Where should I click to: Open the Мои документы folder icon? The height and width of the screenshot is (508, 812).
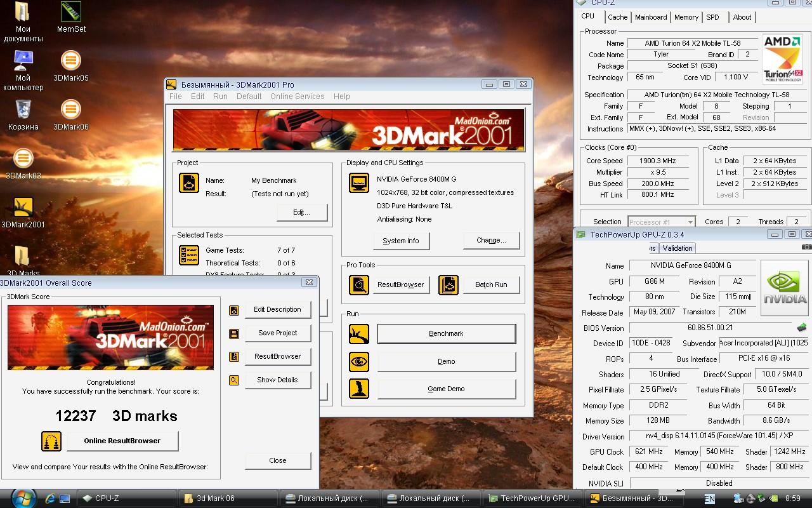click(23, 22)
